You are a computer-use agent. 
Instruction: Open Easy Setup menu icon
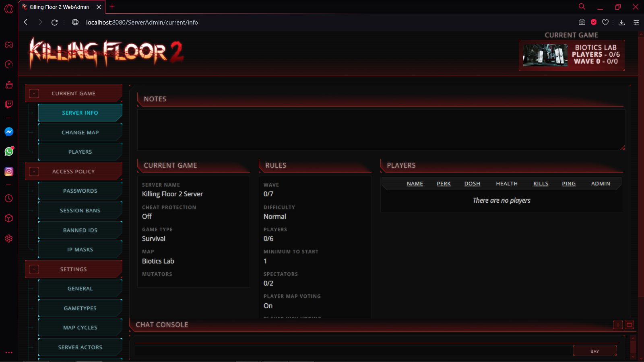pyautogui.click(x=636, y=23)
